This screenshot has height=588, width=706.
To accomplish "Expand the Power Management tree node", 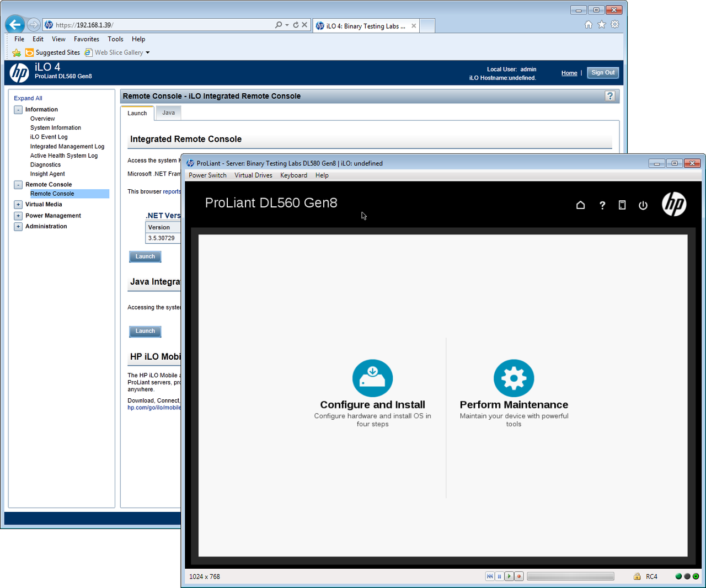I will (x=18, y=216).
